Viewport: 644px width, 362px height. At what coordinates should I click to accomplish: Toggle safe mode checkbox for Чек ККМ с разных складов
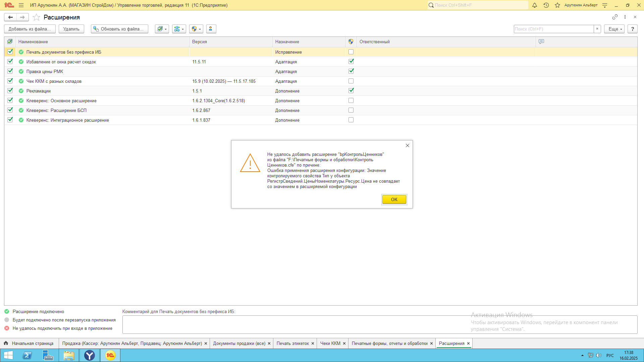pos(351,81)
